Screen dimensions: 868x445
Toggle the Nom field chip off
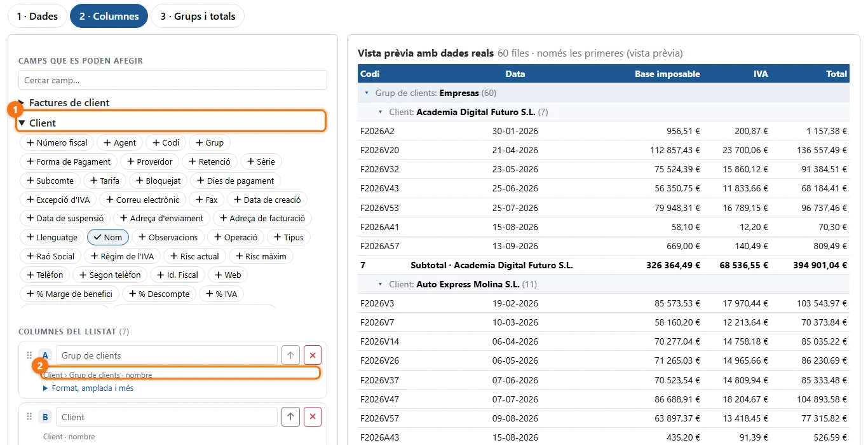point(108,237)
